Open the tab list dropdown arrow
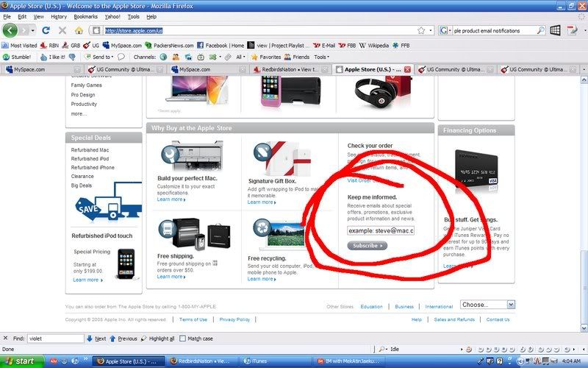This screenshot has height=368, width=588. coord(584,69)
